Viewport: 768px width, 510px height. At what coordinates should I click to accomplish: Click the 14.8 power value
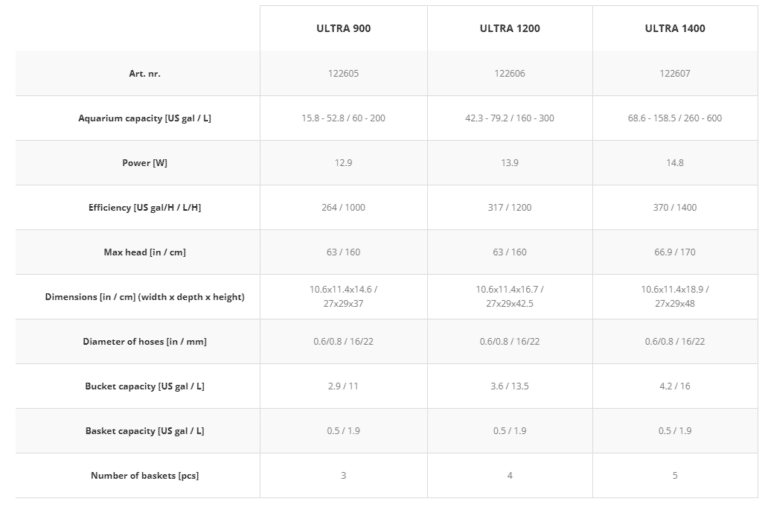(x=675, y=163)
